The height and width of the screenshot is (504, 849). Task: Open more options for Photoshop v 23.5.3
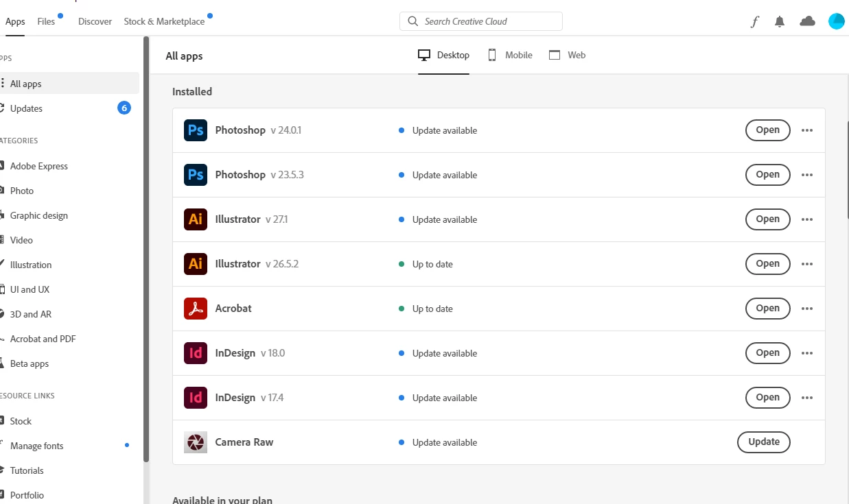click(x=807, y=175)
